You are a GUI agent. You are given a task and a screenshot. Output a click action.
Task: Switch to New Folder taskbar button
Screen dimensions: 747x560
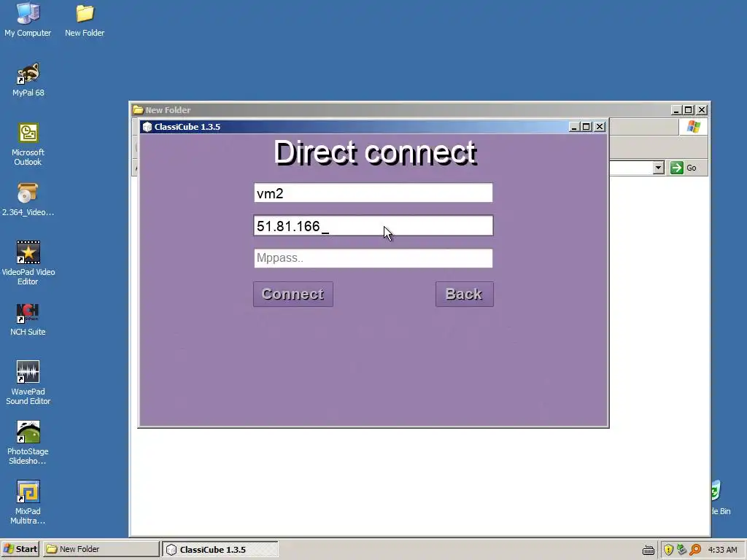pyautogui.click(x=101, y=549)
